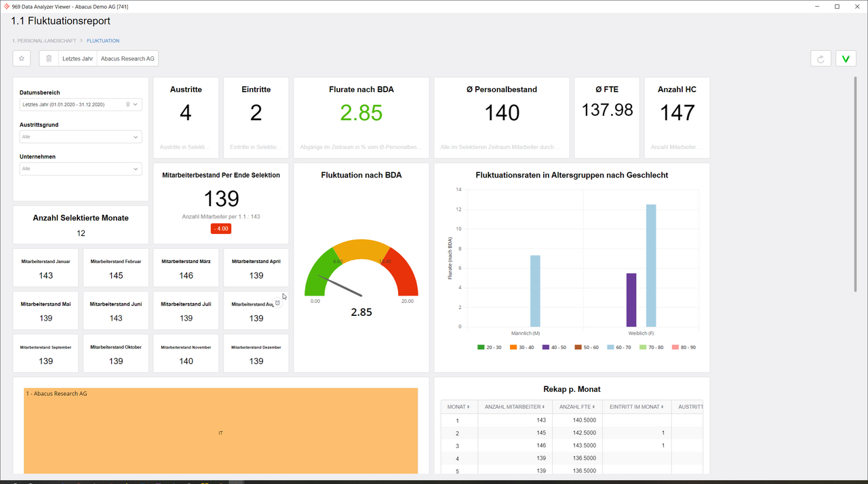Expand the Datumsbereich dropdown
The height and width of the screenshot is (484, 868).
point(136,104)
